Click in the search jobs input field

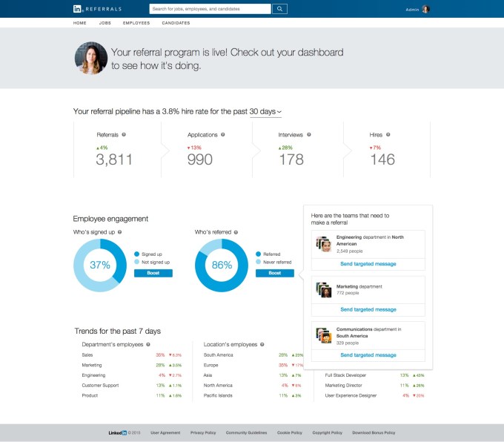pos(209,9)
